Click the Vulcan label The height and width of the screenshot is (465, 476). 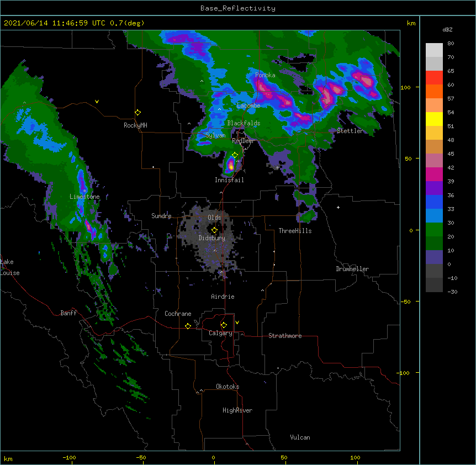coord(300,437)
